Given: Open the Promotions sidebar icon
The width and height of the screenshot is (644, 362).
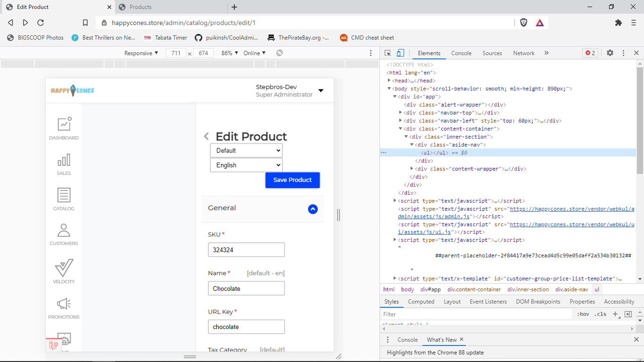Looking at the screenshot, I should tap(64, 308).
